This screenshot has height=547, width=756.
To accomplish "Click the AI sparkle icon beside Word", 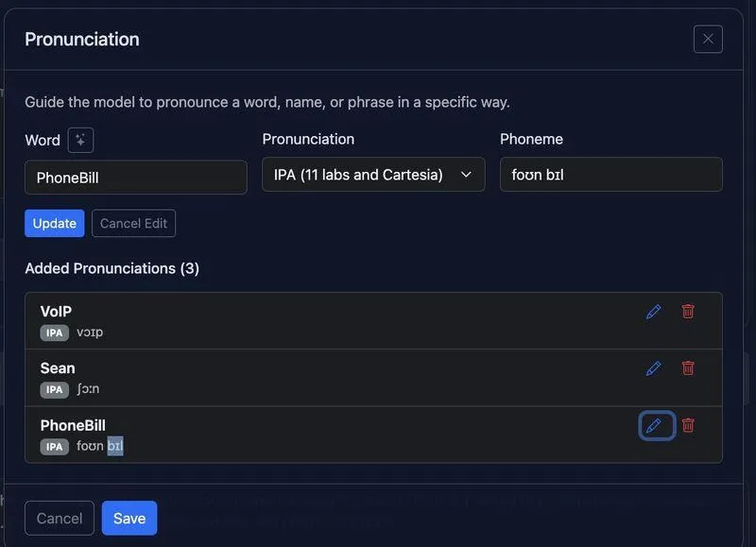I will point(80,140).
